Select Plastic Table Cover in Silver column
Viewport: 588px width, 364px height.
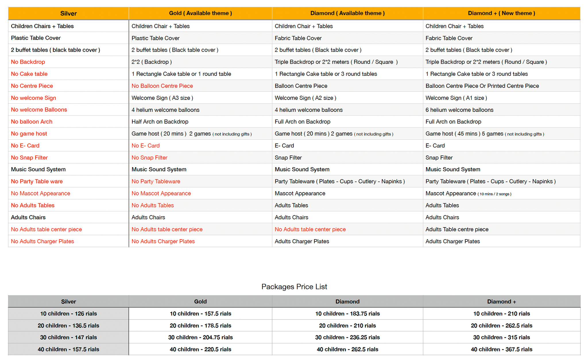(36, 38)
